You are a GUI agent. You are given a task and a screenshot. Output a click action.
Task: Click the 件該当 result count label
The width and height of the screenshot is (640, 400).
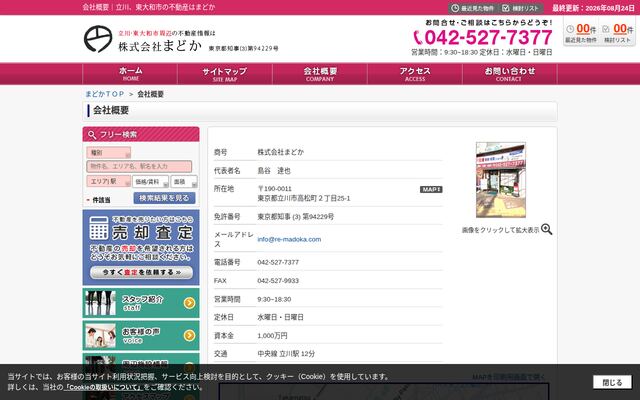(101, 200)
